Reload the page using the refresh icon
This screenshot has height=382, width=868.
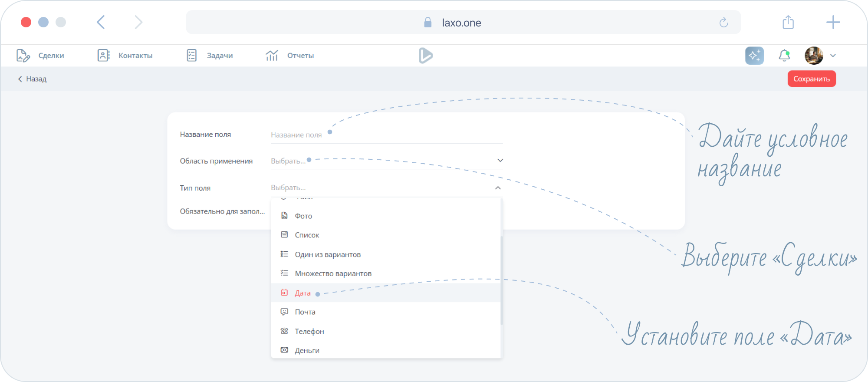point(723,23)
